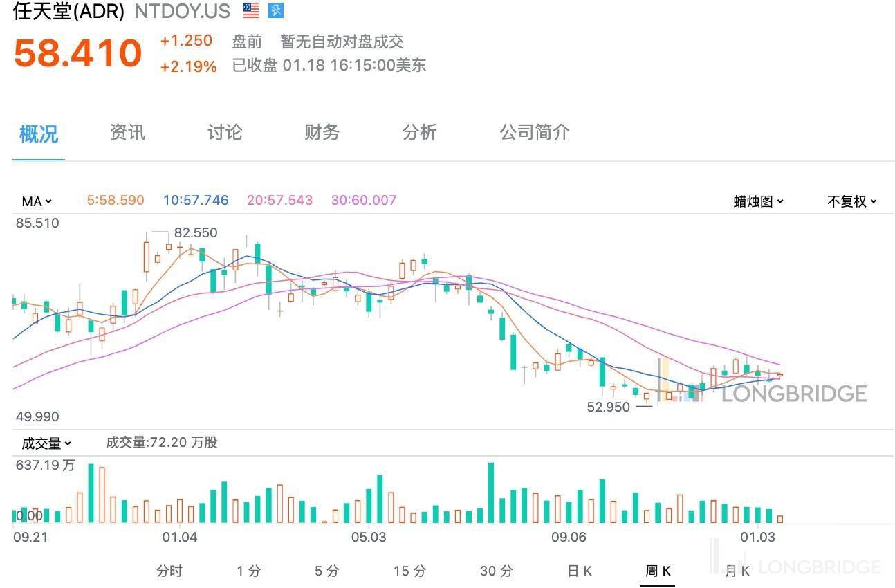Click the NTDOY.US ticker symbol
895x588 pixels.
tap(182, 11)
